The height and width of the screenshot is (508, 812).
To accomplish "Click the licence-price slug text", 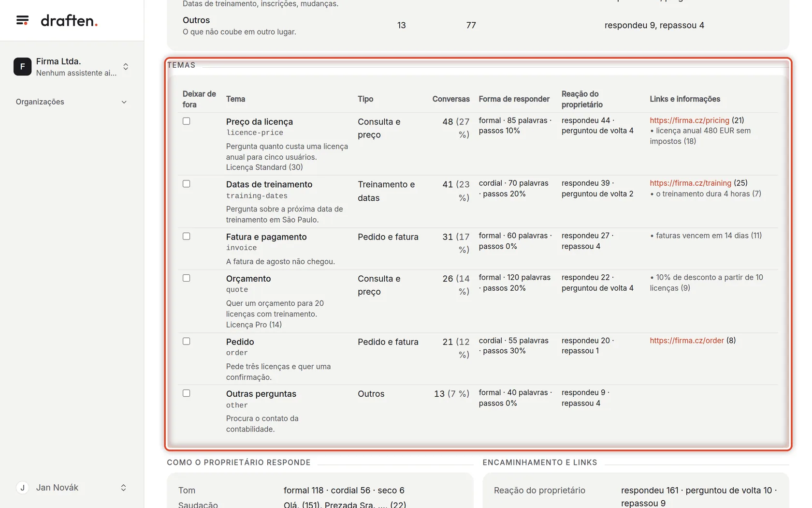I will [x=255, y=133].
